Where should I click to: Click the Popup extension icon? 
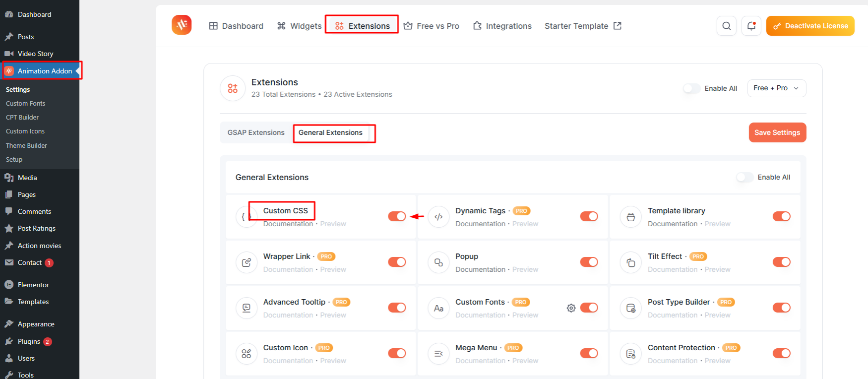tap(438, 262)
